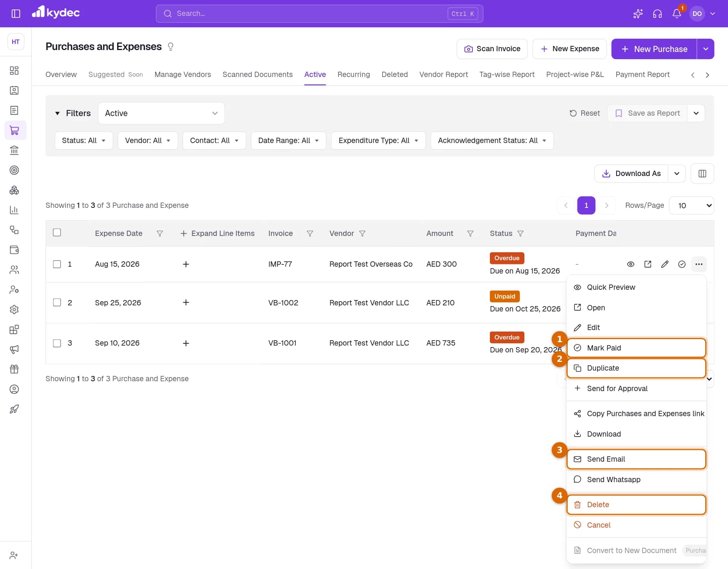Click the New Purchase button
The image size is (728, 569).
click(654, 49)
